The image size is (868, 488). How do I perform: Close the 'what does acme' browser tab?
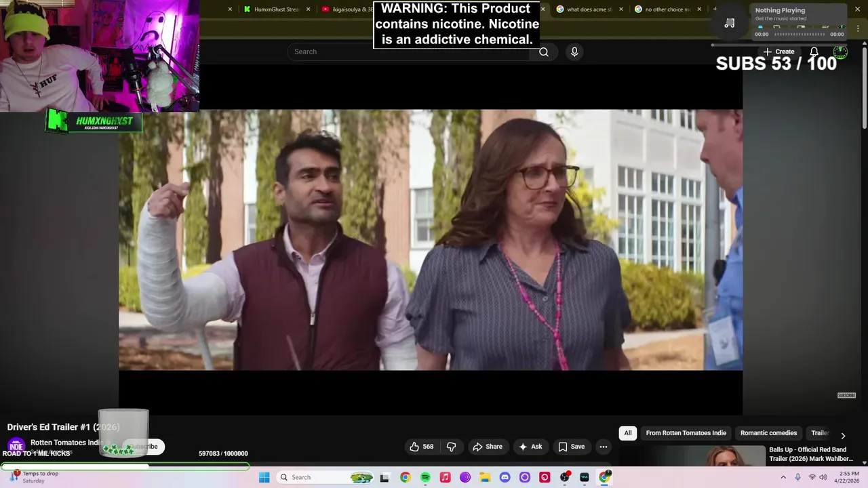pyautogui.click(x=622, y=9)
